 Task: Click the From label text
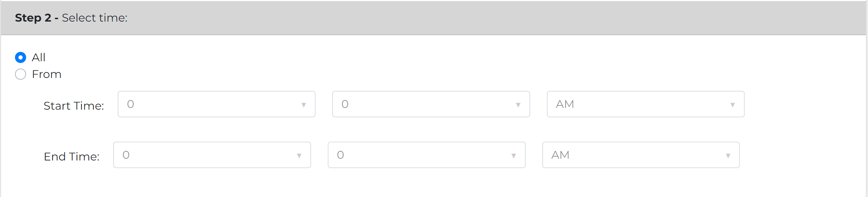(47, 74)
